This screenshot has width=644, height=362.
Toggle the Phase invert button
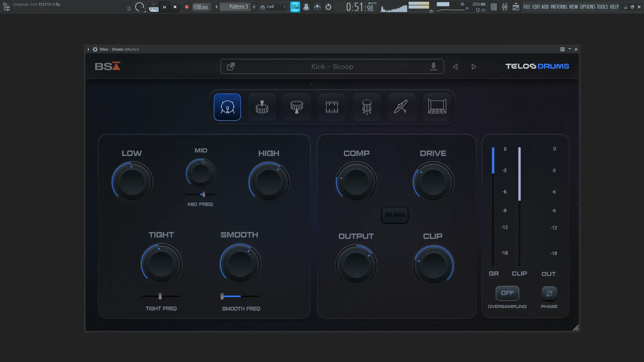click(x=549, y=293)
